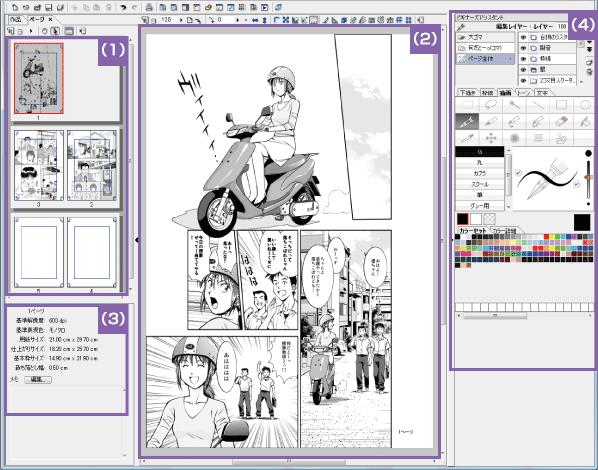Select the soft blur brush tool

tap(514, 138)
